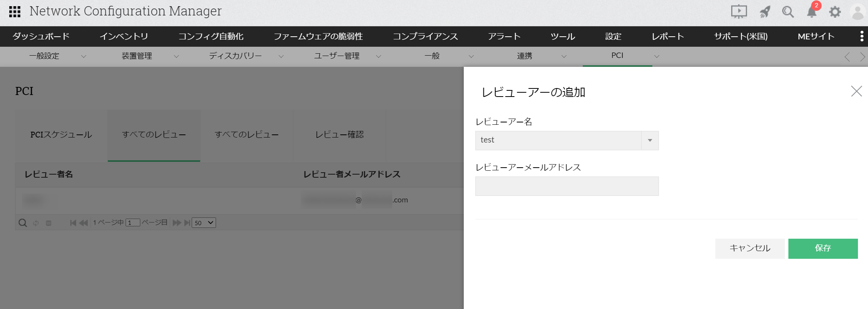Expand the 装置管理 submenu chevron
868x309 pixels.
click(x=176, y=56)
